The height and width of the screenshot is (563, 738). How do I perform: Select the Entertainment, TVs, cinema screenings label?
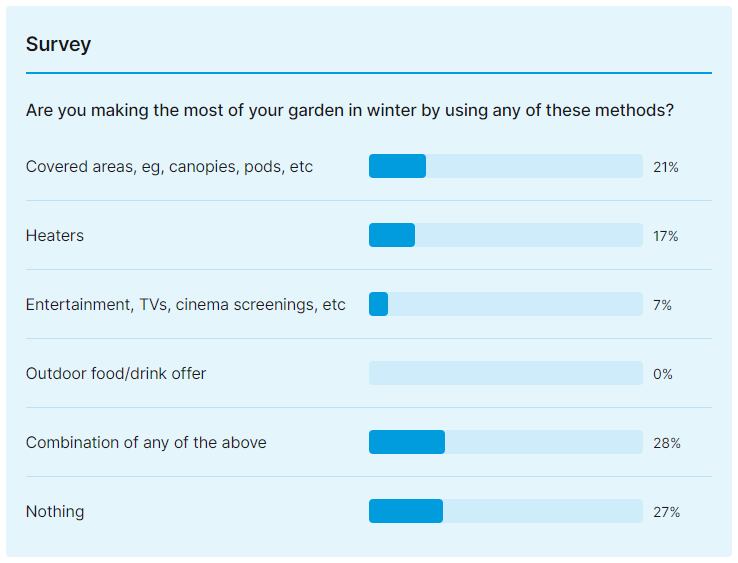click(x=185, y=305)
